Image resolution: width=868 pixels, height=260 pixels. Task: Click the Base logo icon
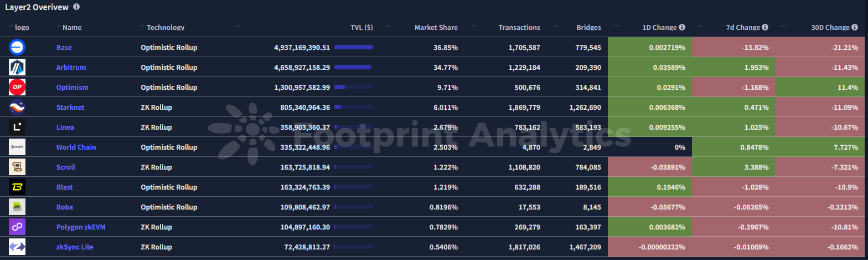pyautogui.click(x=17, y=47)
